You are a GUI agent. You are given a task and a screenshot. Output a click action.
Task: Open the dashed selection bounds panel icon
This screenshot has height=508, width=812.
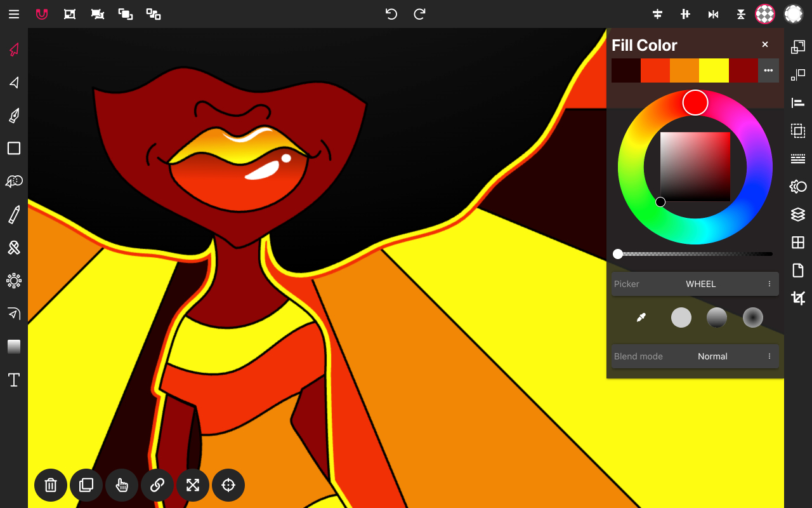coord(798,131)
